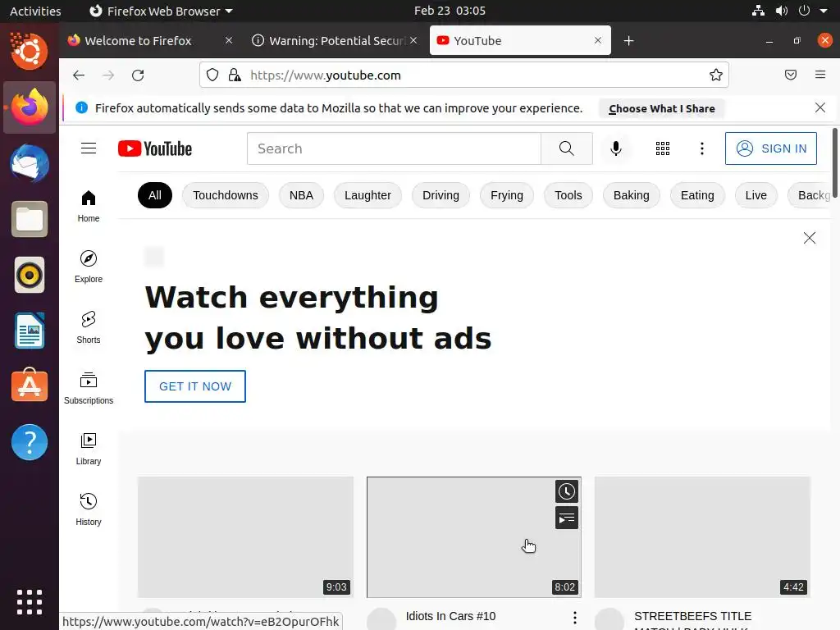Open a new browser tab
This screenshot has width=840, height=630.
(629, 41)
